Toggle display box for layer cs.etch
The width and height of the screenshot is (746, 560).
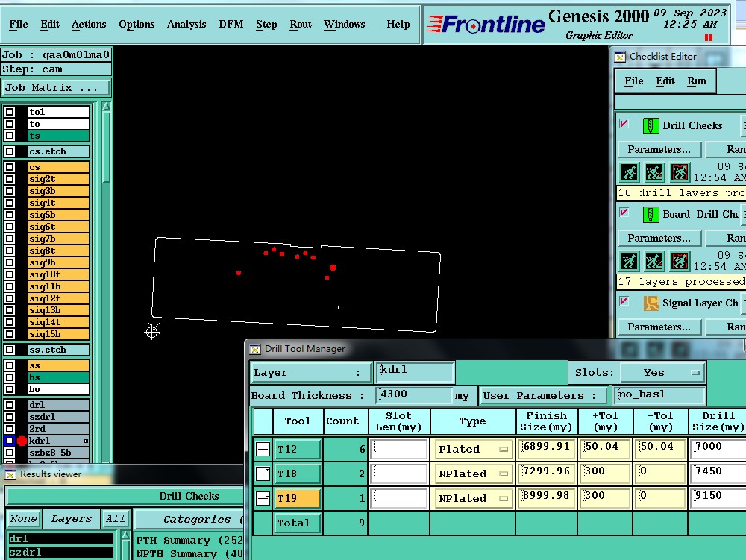pos(10,151)
